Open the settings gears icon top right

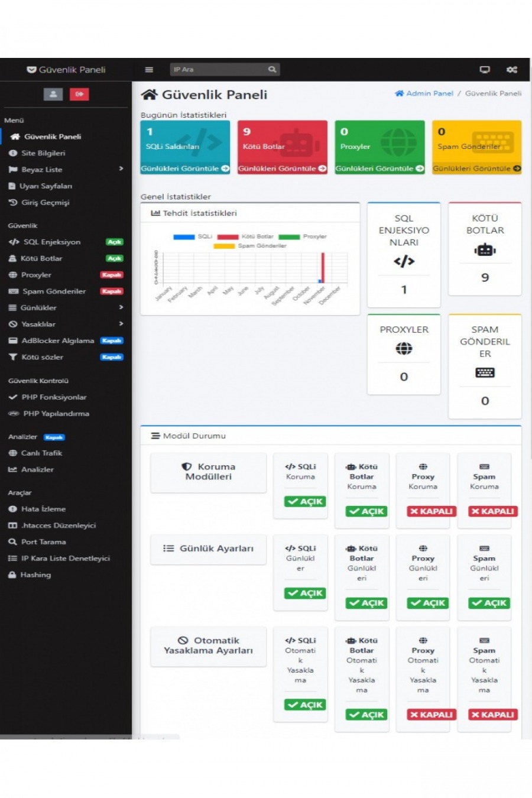pyautogui.click(x=512, y=70)
